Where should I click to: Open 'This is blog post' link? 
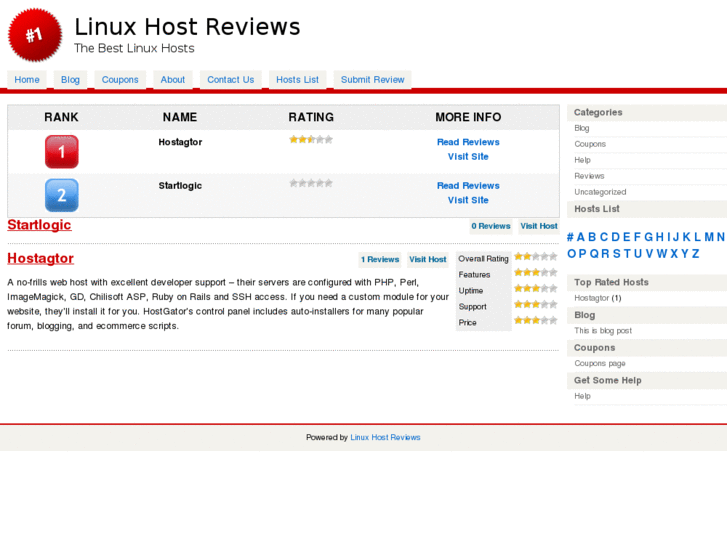tap(603, 330)
